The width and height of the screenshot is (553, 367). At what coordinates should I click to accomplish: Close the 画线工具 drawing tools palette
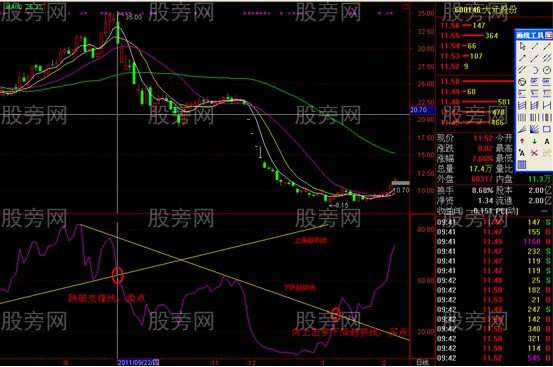click(549, 35)
